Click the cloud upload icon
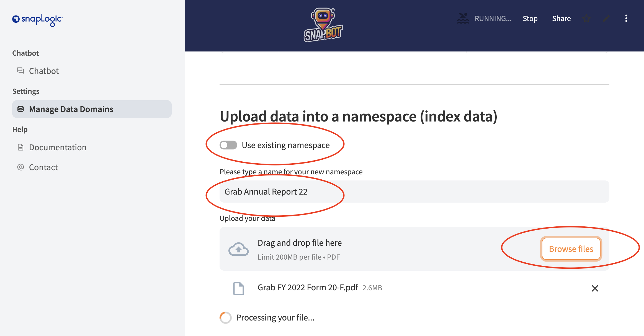Image resolution: width=644 pixels, height=336 pixels. [238, 249]
